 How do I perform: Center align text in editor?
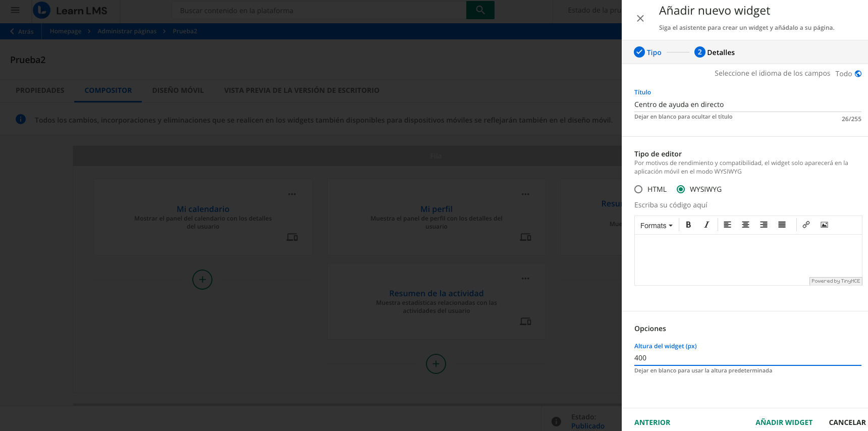(x=745, y=225)
